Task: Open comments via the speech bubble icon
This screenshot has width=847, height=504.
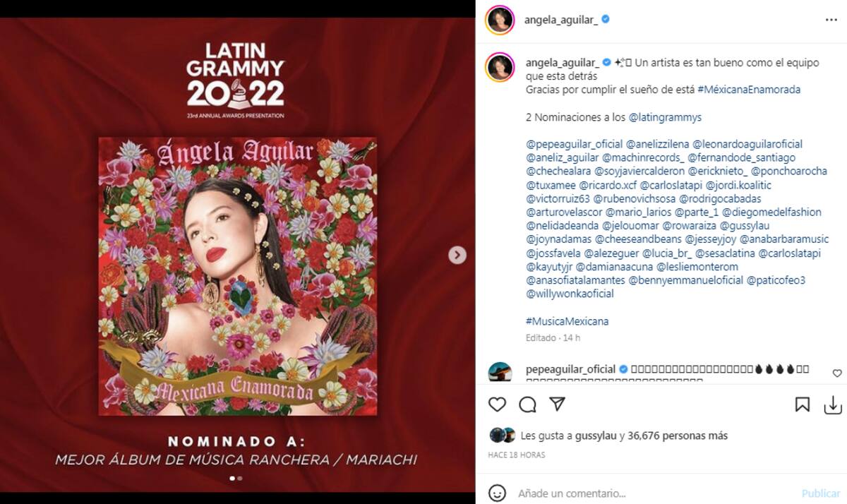Action: point(528,404)
